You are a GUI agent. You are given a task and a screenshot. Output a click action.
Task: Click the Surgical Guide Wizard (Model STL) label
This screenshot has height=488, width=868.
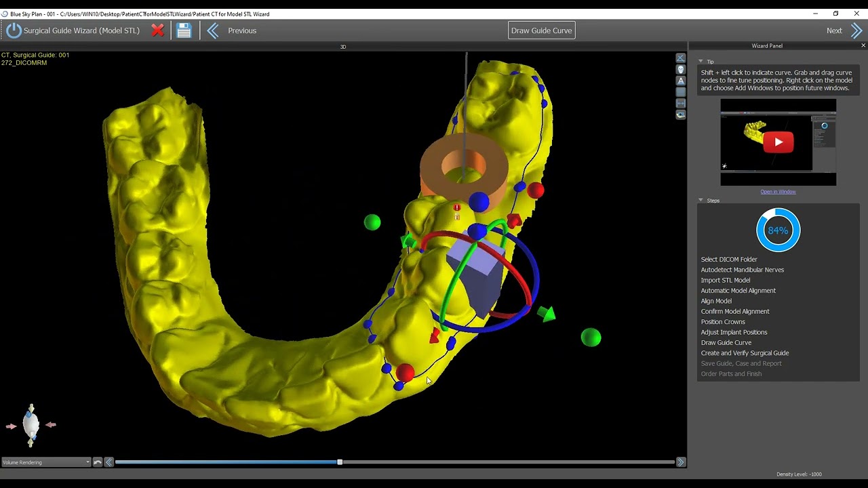(x=81, y=30)
